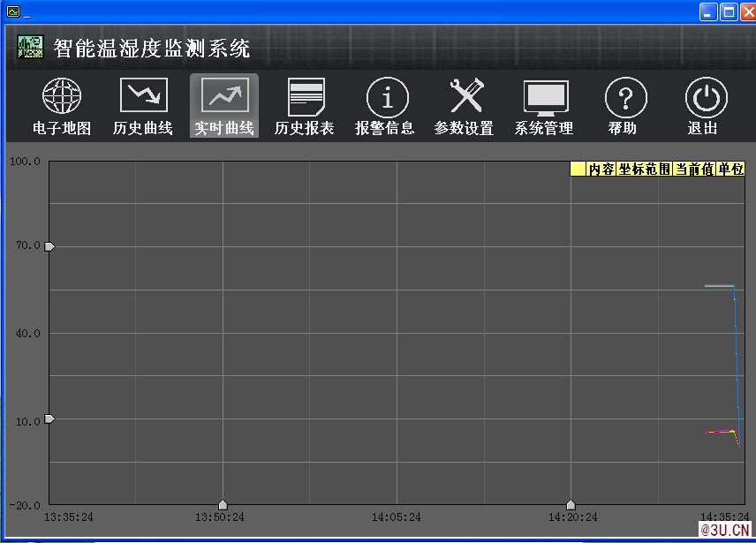The image size is (756, 543).
Task: Click the 退出 exit power icon
Action: point(706,97)
